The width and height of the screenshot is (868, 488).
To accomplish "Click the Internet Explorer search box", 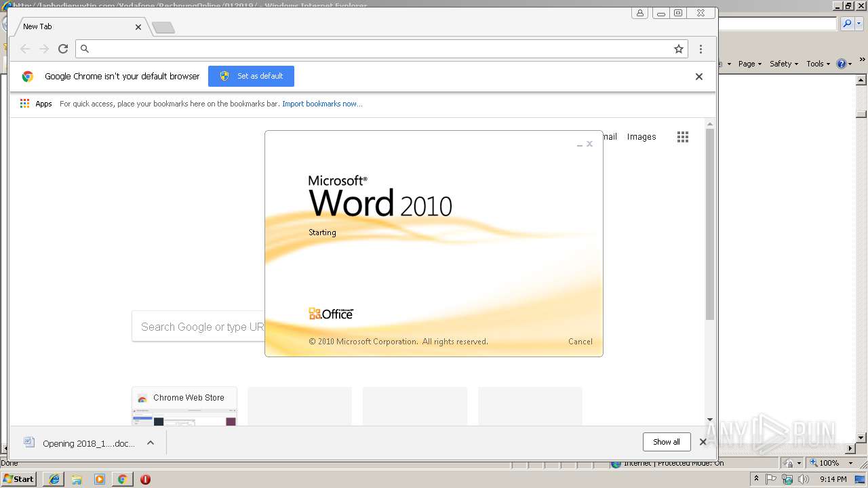I will tap(778, 24).
